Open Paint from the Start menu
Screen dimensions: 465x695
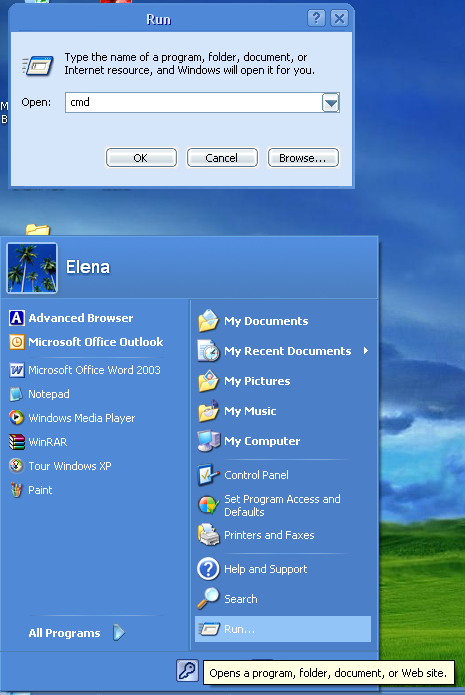pyautogui.click(x=31, y=490)
